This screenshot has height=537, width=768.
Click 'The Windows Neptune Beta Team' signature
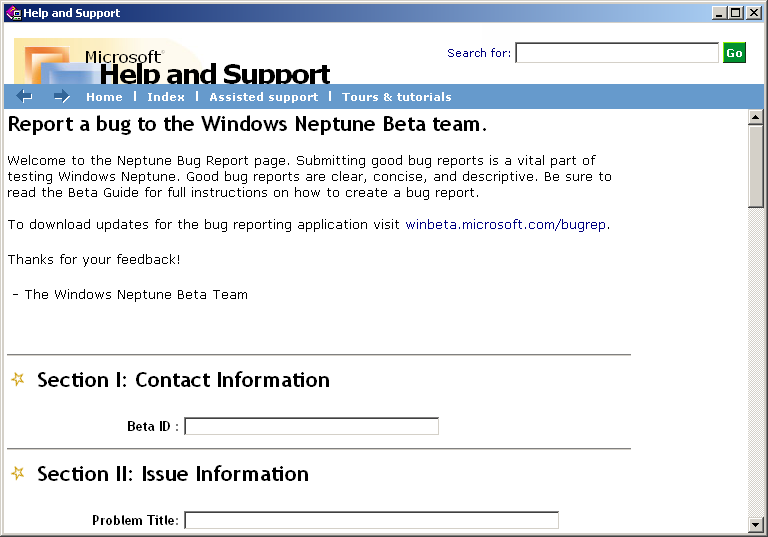(136, 294)
